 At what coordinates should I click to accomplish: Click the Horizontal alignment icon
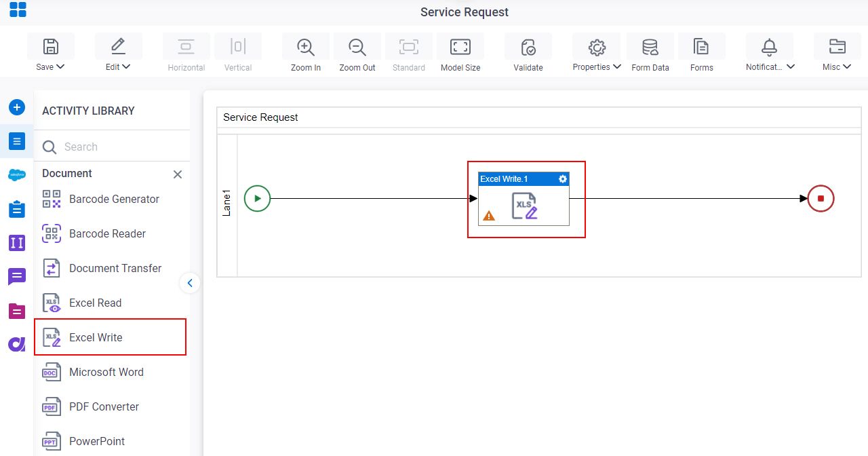[186, 46]
